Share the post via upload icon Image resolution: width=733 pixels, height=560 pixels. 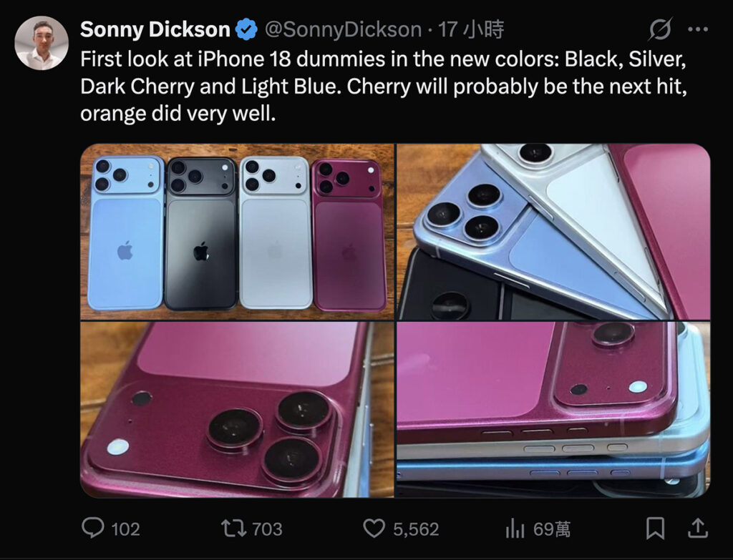point(698,529)
